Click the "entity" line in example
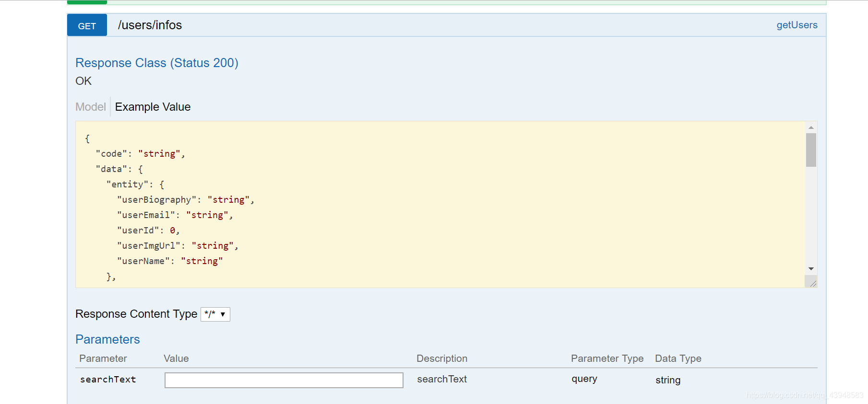Screen dimensions: 868x404 135,185
